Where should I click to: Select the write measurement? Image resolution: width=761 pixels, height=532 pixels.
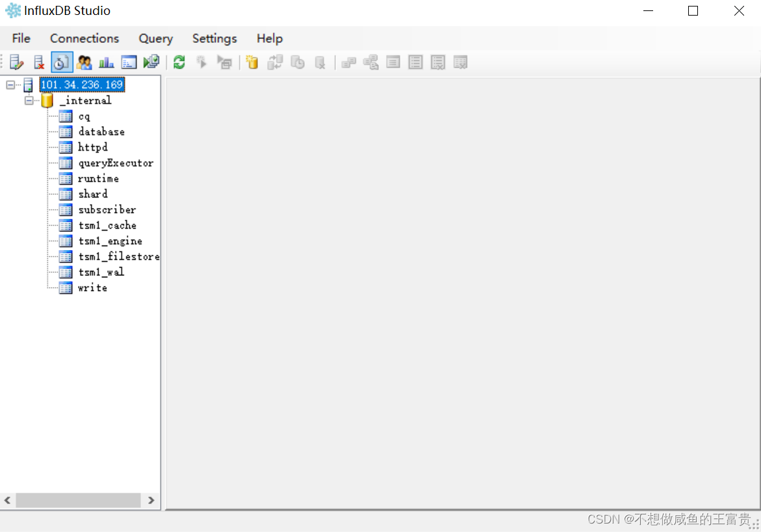coord(93,288)
